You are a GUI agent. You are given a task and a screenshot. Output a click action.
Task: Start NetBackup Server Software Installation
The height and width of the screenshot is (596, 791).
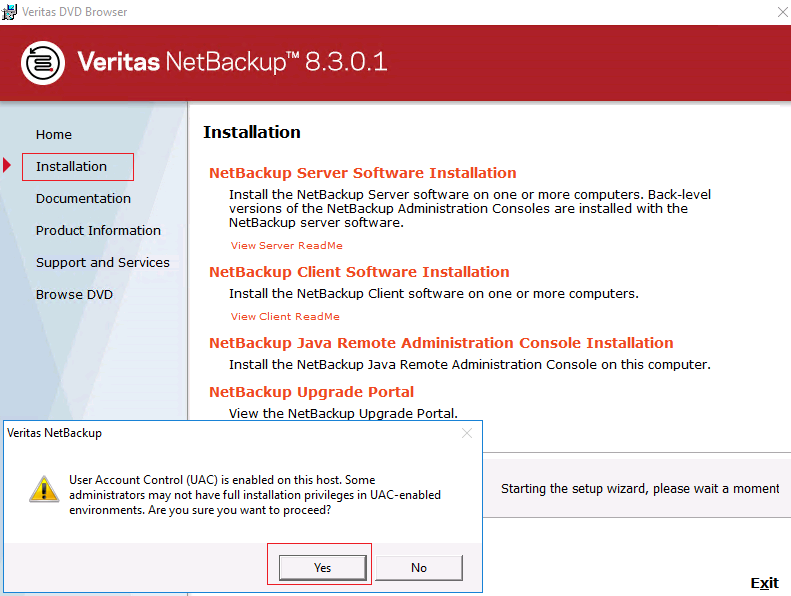click(x=362, y=173)
